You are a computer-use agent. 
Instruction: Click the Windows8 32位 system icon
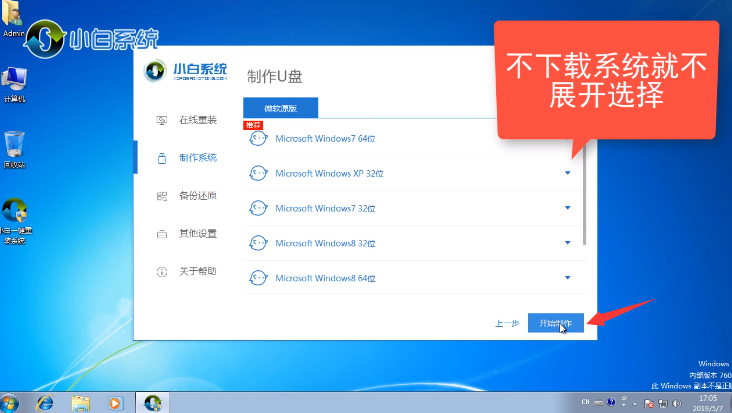[x=258, y=243]
